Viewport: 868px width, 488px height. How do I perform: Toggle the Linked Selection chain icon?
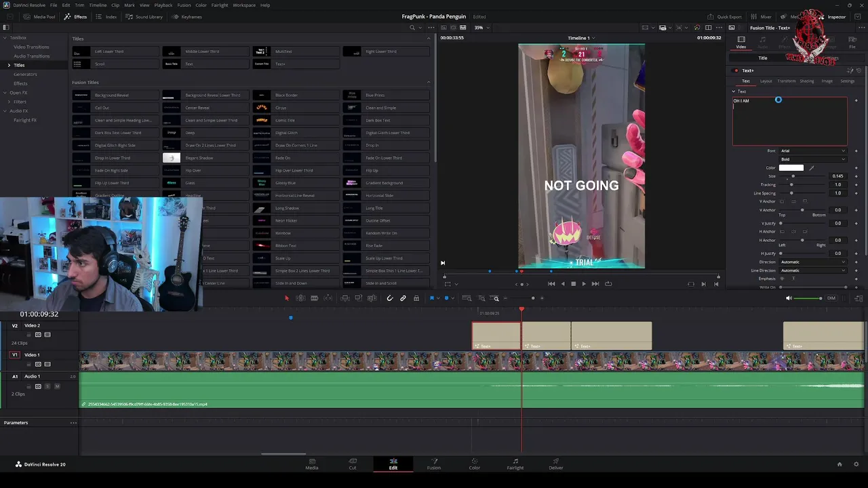(x=403, y=298)
